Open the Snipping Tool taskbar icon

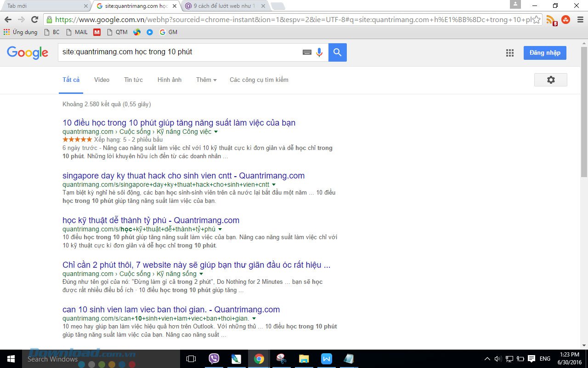[x=281, y=359]
